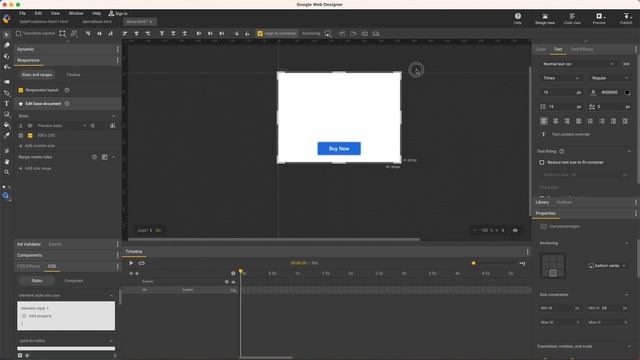Toggle the 300 x 250 size checkbox
640x360 pixels.
(x=30, y=136)
